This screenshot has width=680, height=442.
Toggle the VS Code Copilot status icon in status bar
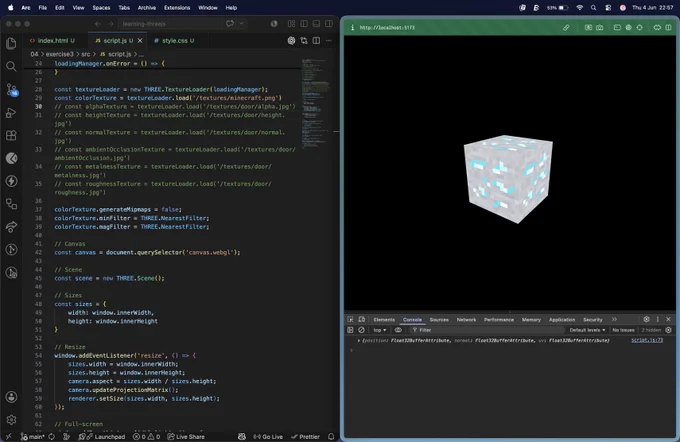point(242,436)
